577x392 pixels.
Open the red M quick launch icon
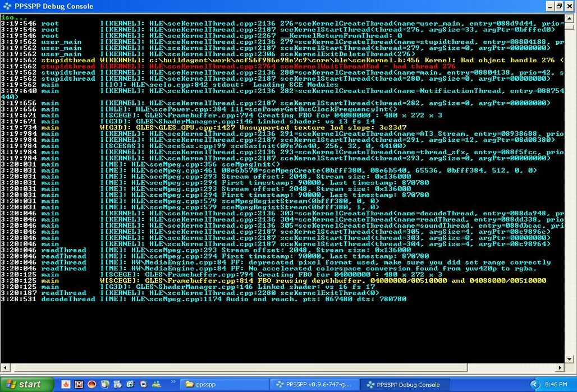pyautogui.click(x=79, y=385)
